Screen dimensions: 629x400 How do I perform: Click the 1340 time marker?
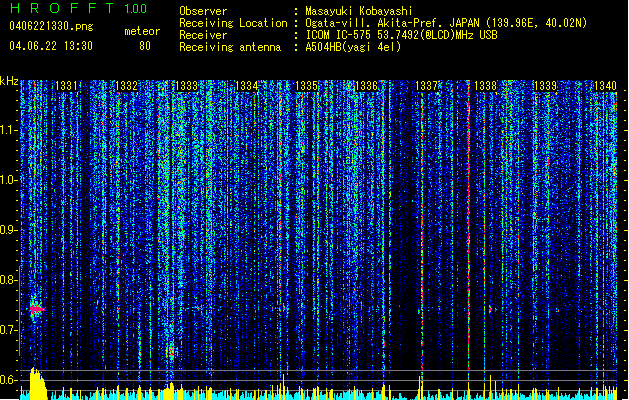(605, 86)
